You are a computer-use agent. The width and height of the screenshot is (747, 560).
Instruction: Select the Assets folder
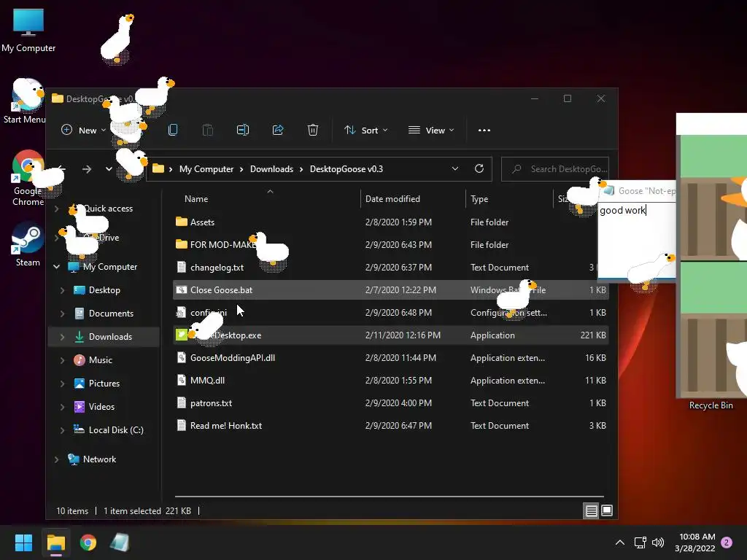(391, 222)
